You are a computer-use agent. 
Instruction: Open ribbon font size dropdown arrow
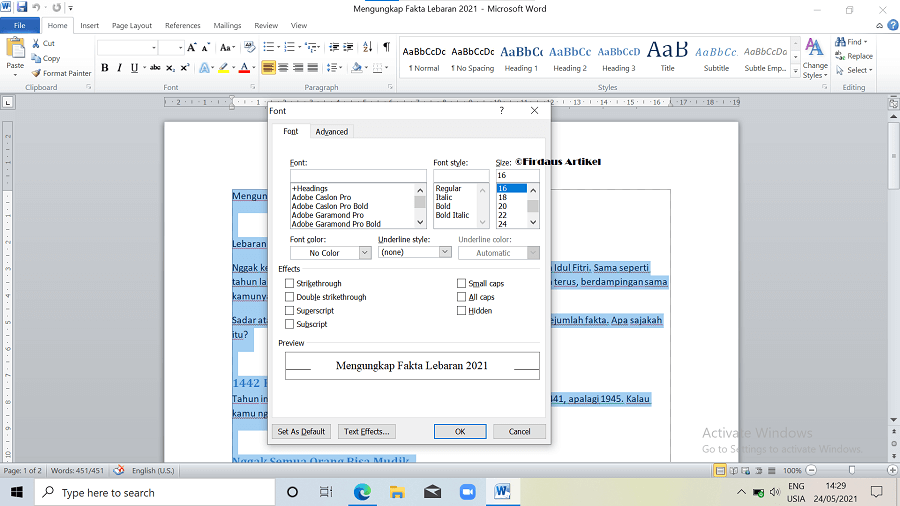(x=180, y=48)
